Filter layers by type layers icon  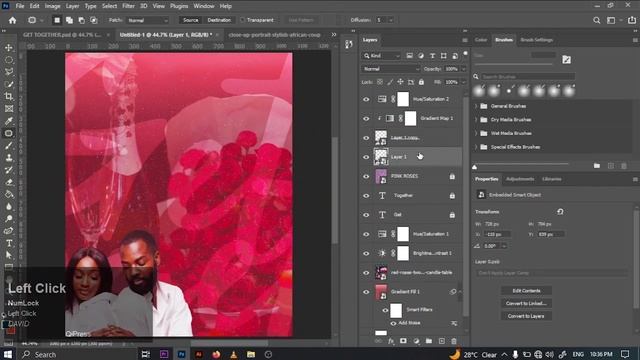click(432, 56)
